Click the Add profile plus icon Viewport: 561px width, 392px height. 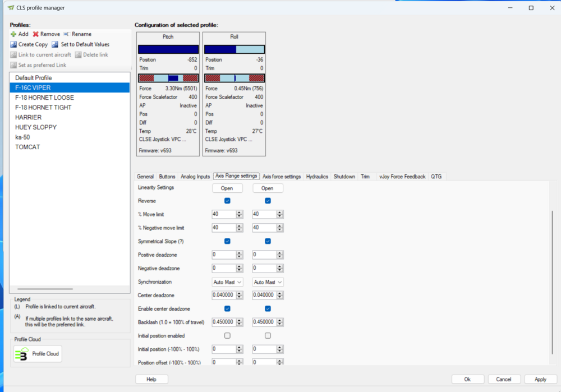(x=13, y=34)
